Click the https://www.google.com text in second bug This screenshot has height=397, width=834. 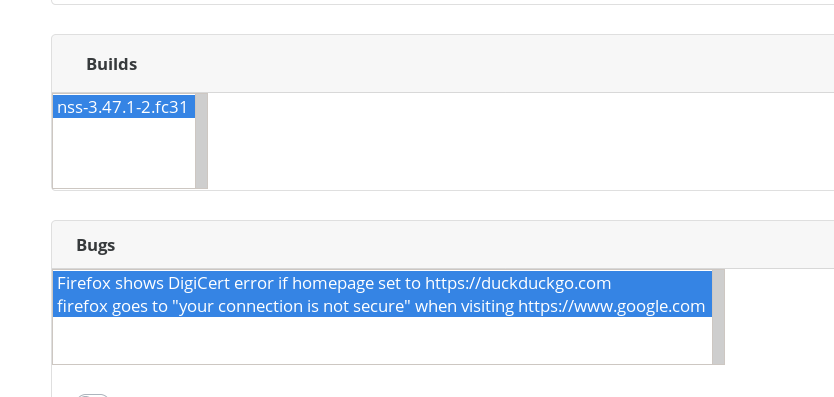click(x=612, y=307)
